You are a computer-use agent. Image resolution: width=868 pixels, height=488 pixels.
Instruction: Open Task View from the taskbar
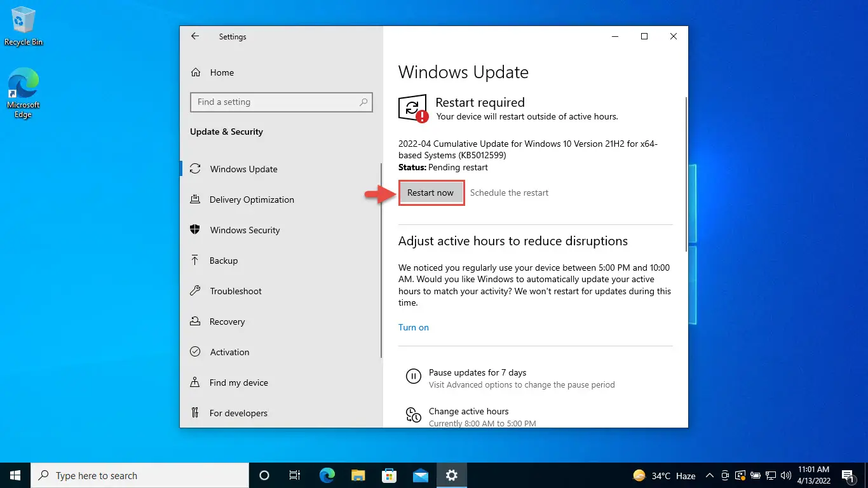point(295,475)
